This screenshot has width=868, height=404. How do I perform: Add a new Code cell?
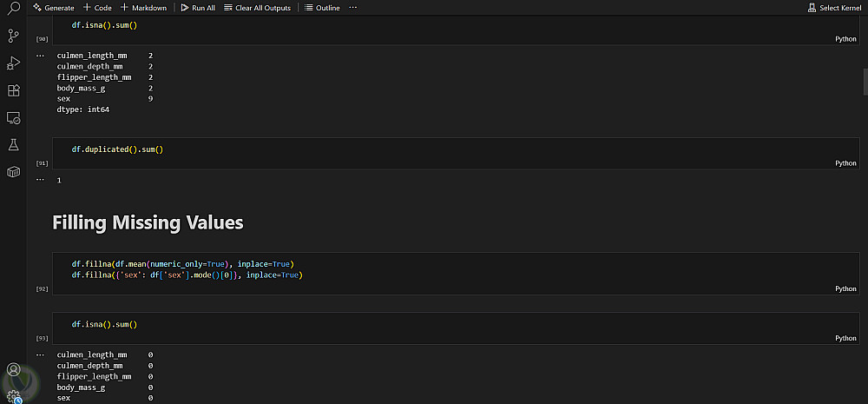97,8
